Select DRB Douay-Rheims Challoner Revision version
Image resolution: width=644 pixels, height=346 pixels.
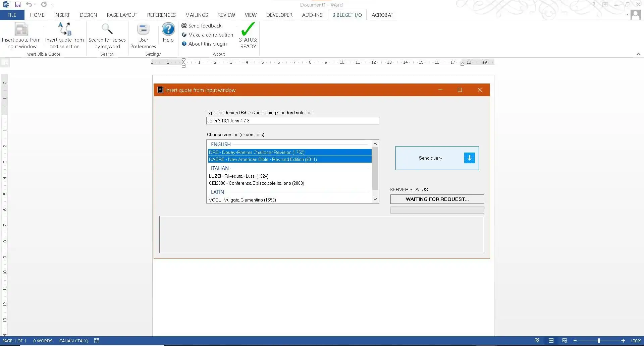tap(290, 152)
